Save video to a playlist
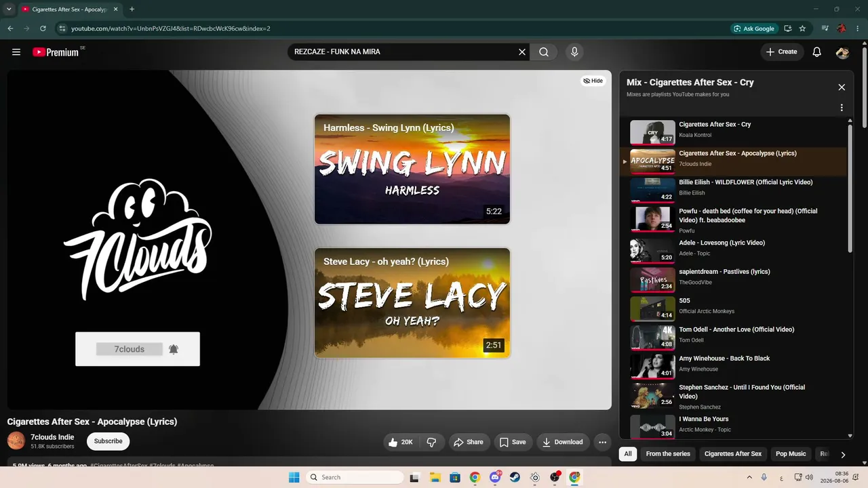The height and width of the screenshot is (488, 868). (x=513, y=442)
